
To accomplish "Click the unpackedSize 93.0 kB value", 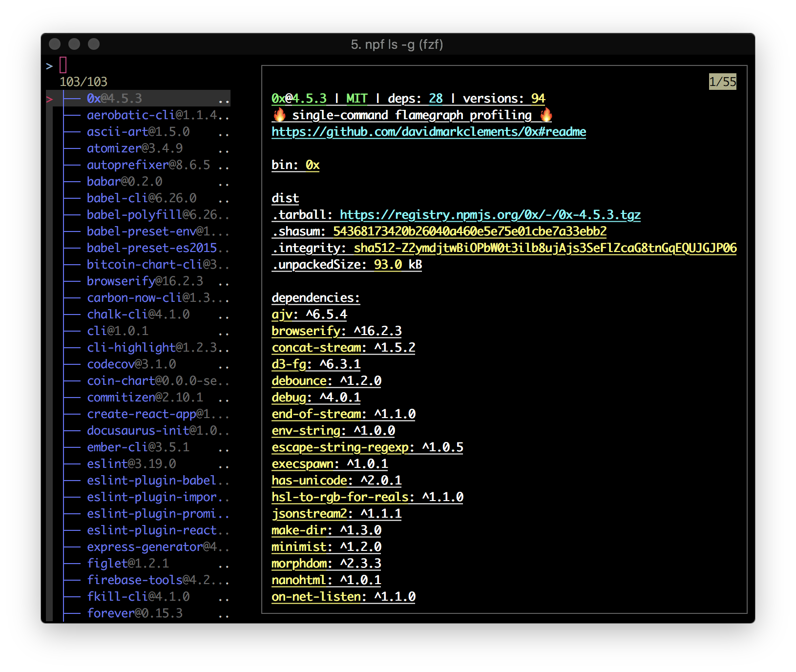I will [398, 265].
